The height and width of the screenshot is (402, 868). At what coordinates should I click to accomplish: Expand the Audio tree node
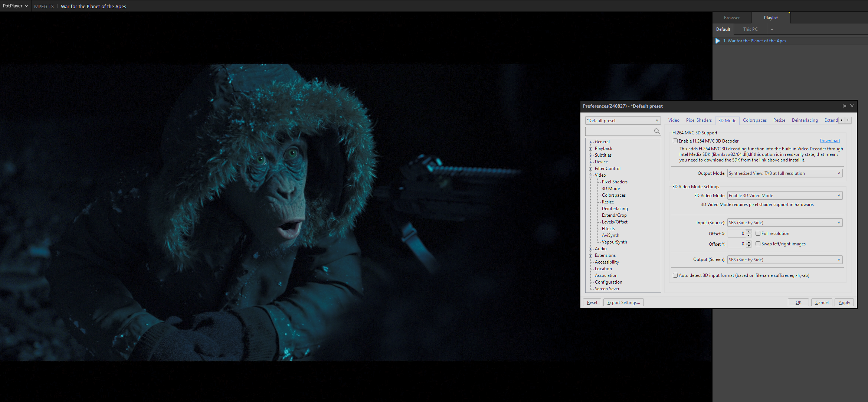coord(590,249)
